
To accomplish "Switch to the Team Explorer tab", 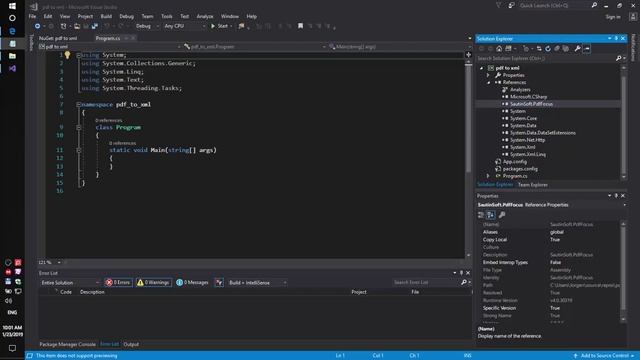I will click(x=533, y=185).
